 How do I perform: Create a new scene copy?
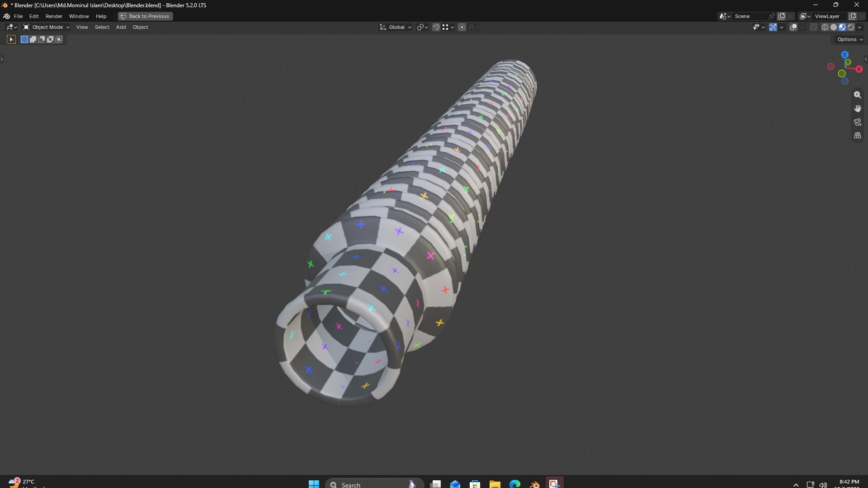(782, 16)
